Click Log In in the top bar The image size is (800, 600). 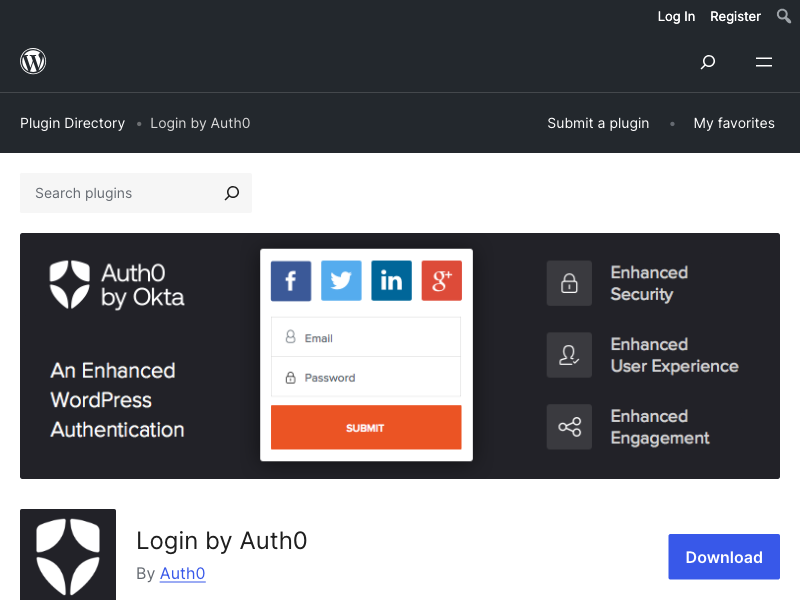[x=677, y=16]
